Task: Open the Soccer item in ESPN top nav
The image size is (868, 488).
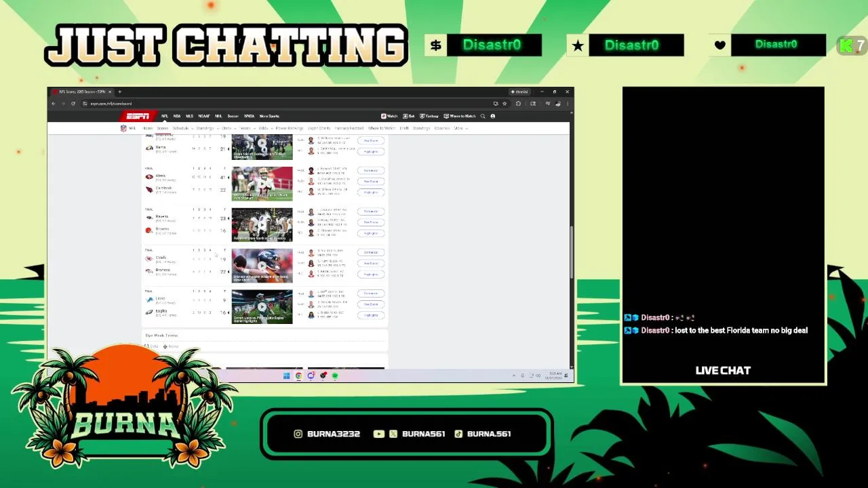Action: click(233, 116)
